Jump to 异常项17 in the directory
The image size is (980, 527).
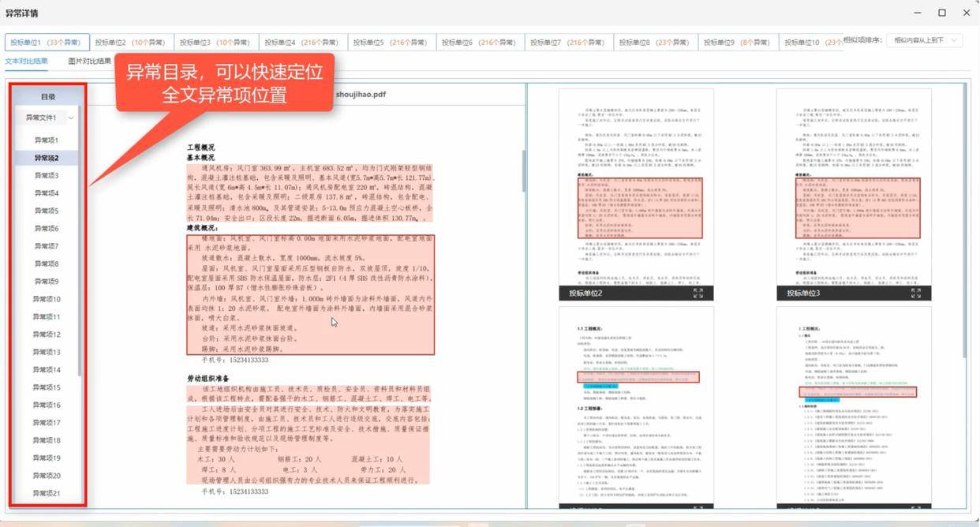pyautogui.click(x=47, y=423)
